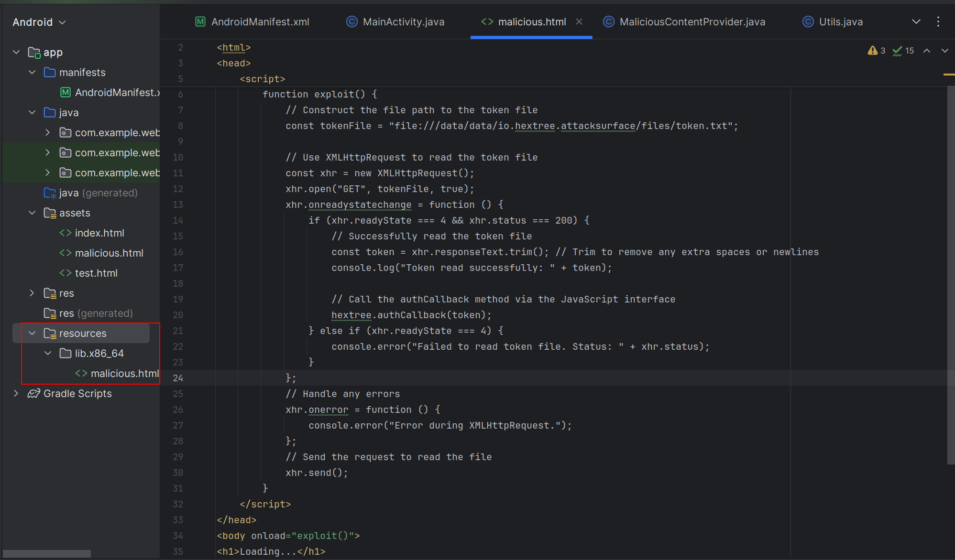Collapse the lib.x86_64 folder chevron
This screenshot has height=560, width=955.
pyautogui.click(x=48, y=353)
